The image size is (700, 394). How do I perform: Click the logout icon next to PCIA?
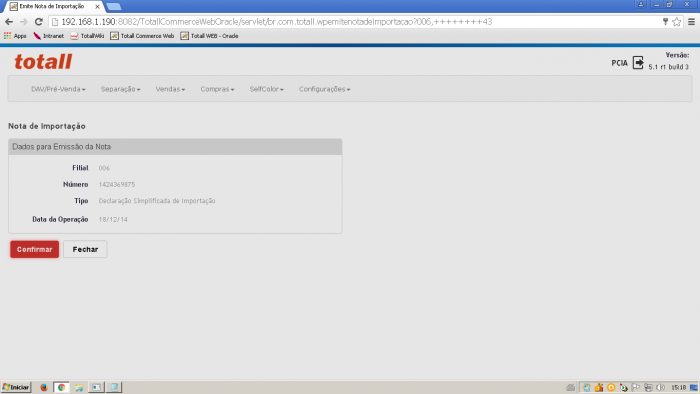pos(638,62)
